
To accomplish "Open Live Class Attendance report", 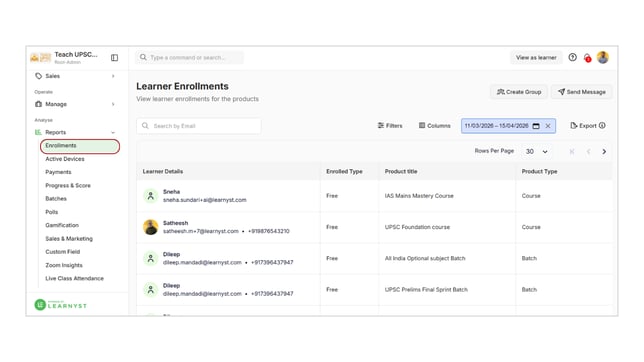I will click(74, 279).
